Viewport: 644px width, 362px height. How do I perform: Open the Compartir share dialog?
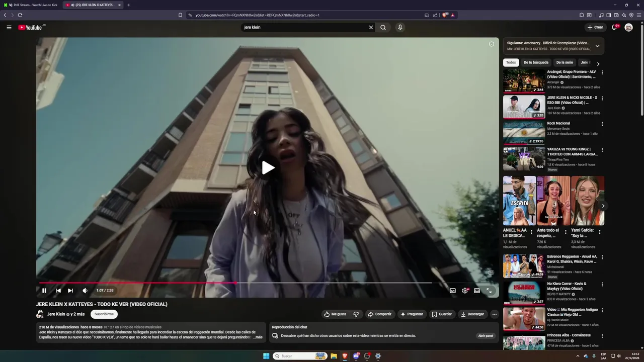pyautogui.click(x=380, y=314)
